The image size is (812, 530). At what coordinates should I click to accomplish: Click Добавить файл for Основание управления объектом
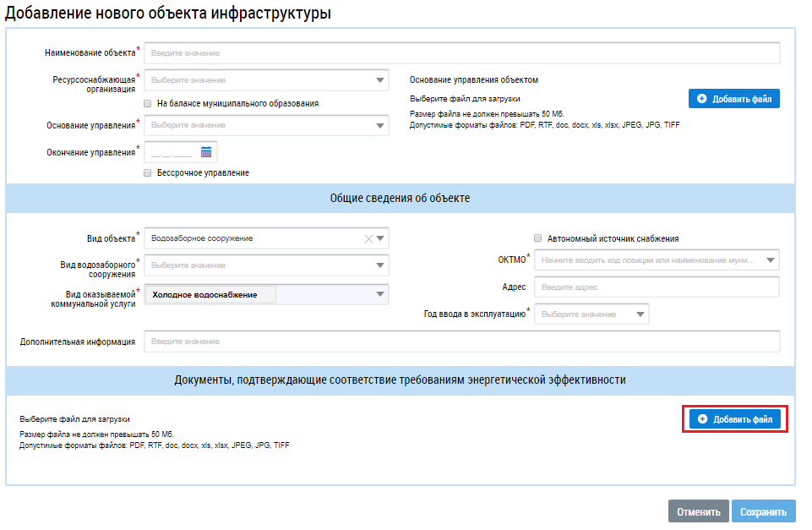[733, 99]
